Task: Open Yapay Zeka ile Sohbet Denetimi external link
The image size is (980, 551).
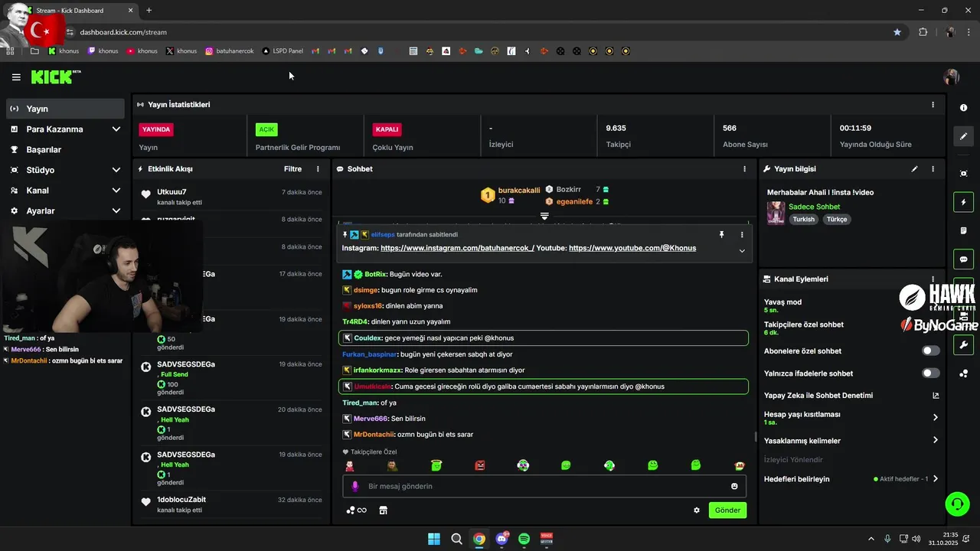Action: pyautogui.click(x=936, y=396)
